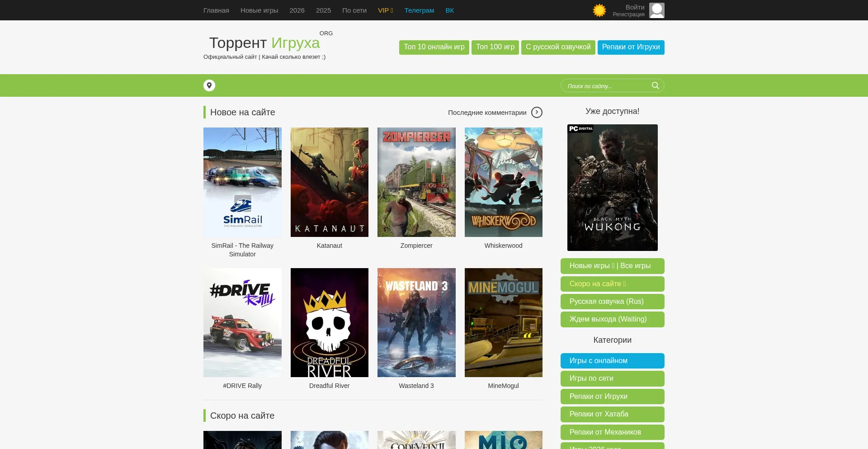Open Новые игры | Все игры sidebar button
Screen dimensions: 868x449
[x=613, y=266]
